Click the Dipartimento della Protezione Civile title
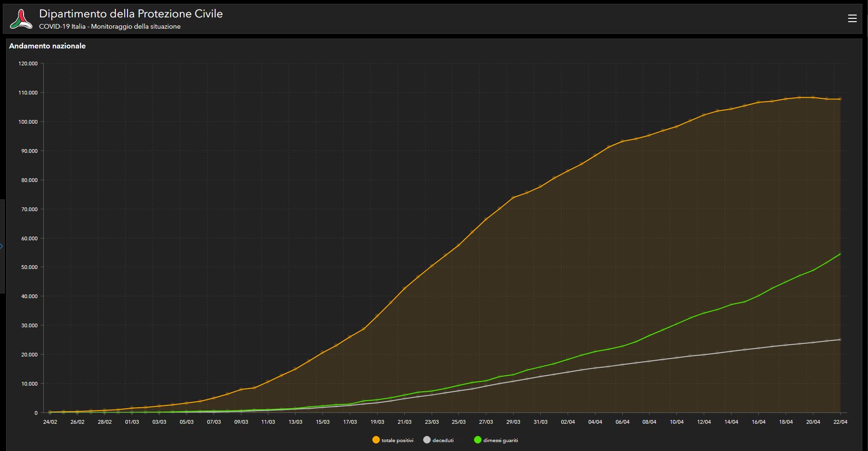The image size is (868, 451). click(x=131, y=14)
